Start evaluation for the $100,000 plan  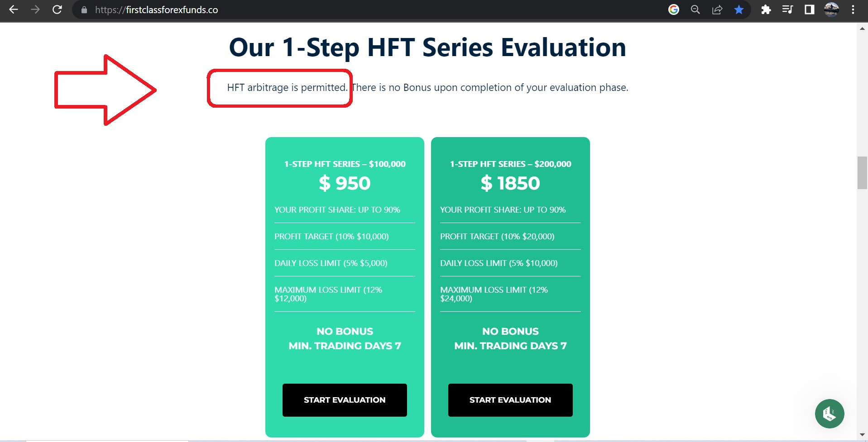(x=345, y=400)
